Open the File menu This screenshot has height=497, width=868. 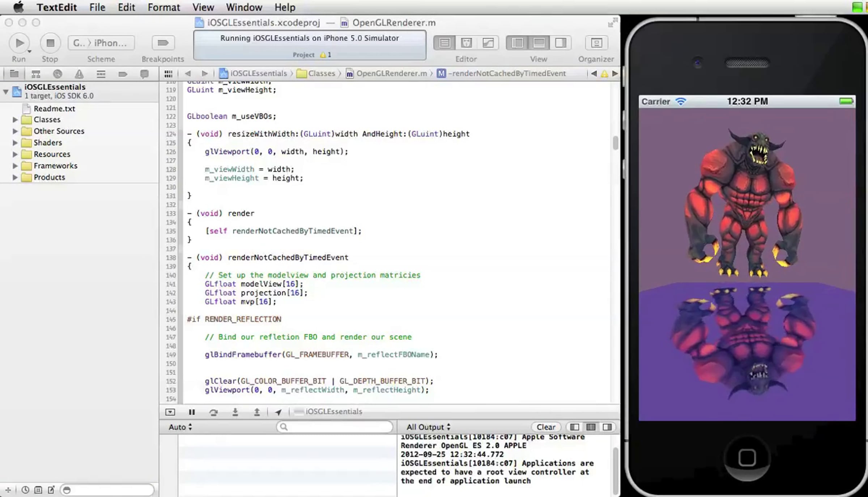97,7
